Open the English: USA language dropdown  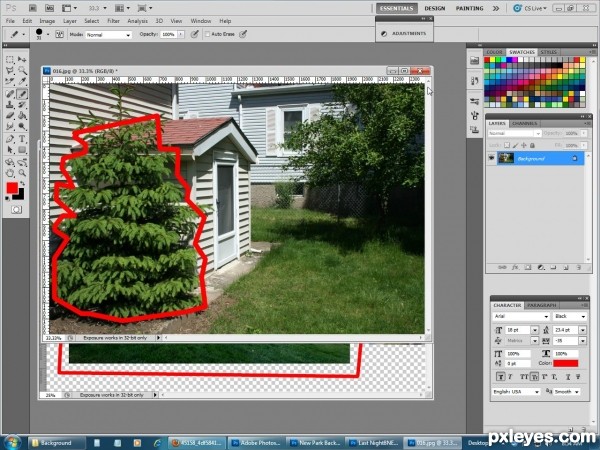[516, 392]
